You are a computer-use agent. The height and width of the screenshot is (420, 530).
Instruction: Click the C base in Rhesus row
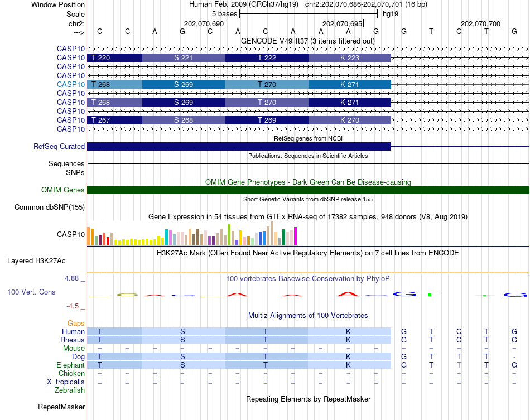tap(459, 340)
